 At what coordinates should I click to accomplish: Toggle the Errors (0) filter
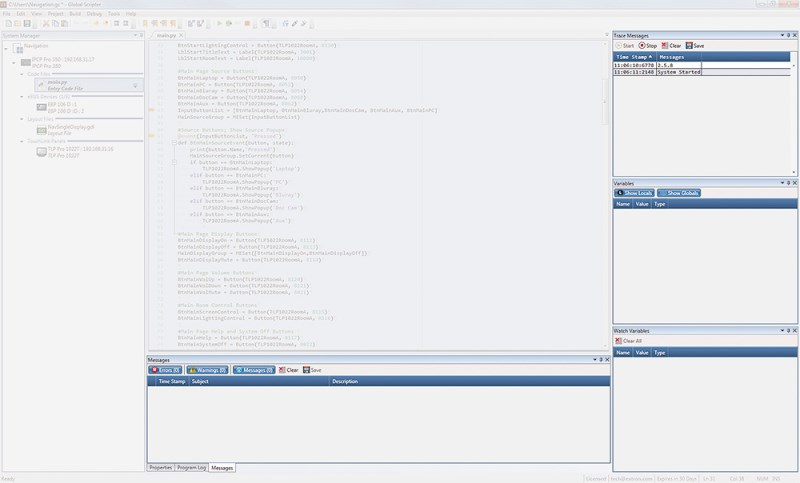pyautogui.click(x=165, y=370)
